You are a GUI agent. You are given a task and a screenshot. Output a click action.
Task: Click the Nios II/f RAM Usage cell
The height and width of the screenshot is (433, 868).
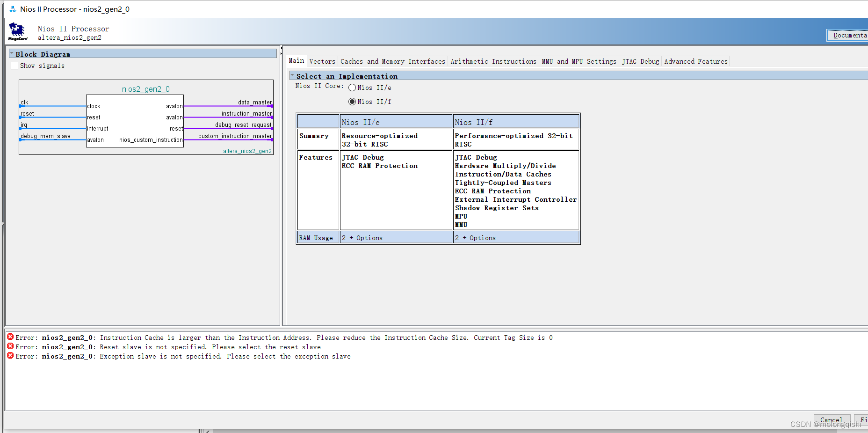click(x=516, y=238)
